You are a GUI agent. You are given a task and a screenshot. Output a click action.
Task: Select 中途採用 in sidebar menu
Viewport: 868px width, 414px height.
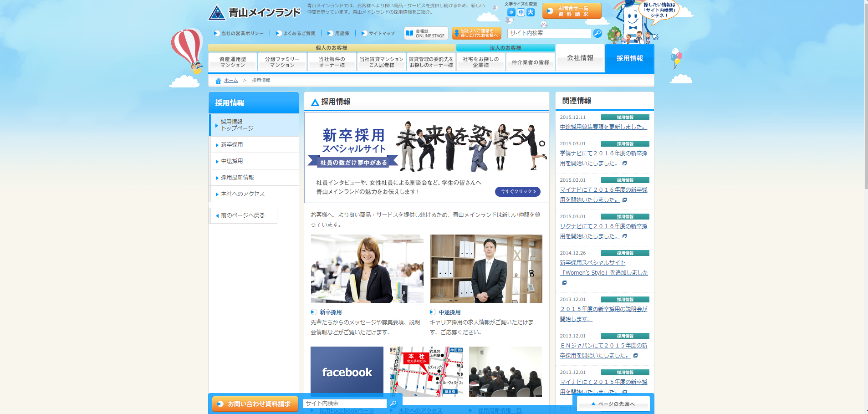tap(254, 161)
